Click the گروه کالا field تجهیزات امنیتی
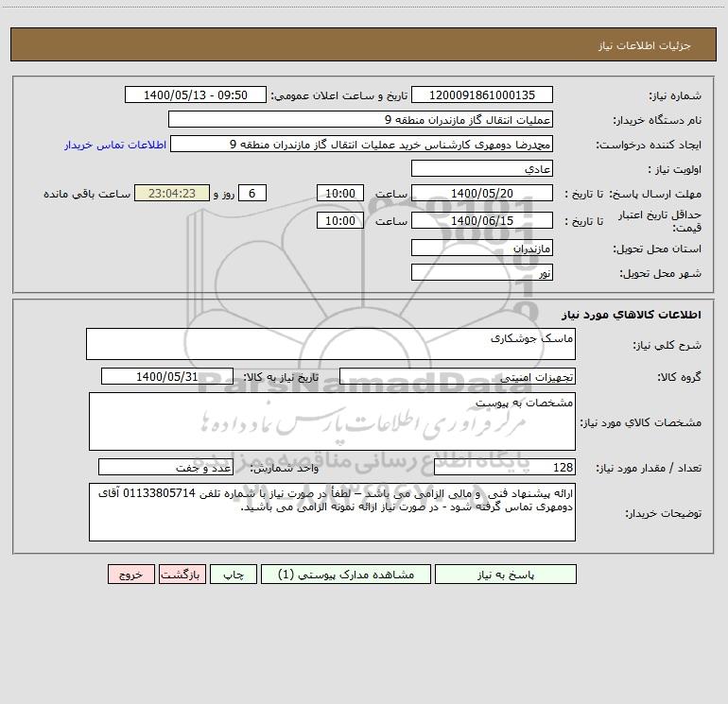 (458, 376)
